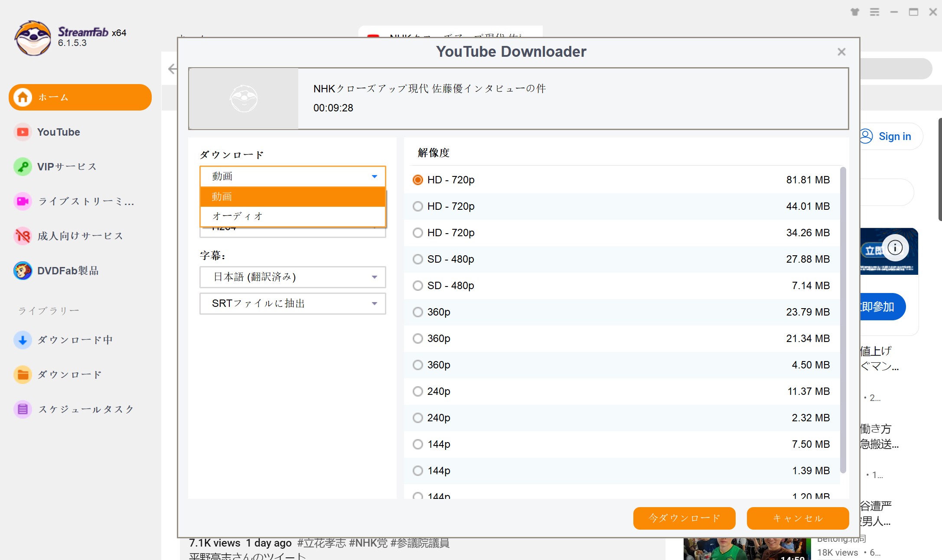Click the #参議院議員 hashtag link

pyautogui.click(x=420, y=543)
